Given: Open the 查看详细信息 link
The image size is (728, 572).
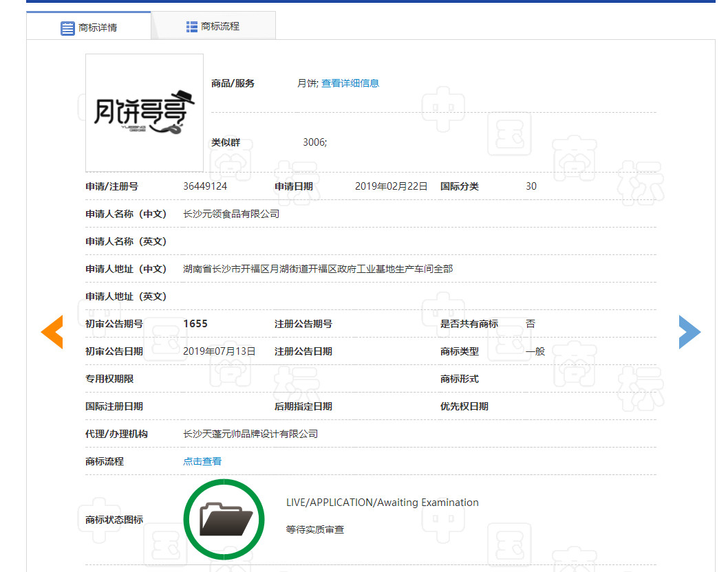Looking at the screenshot, I should coord(350,83).
